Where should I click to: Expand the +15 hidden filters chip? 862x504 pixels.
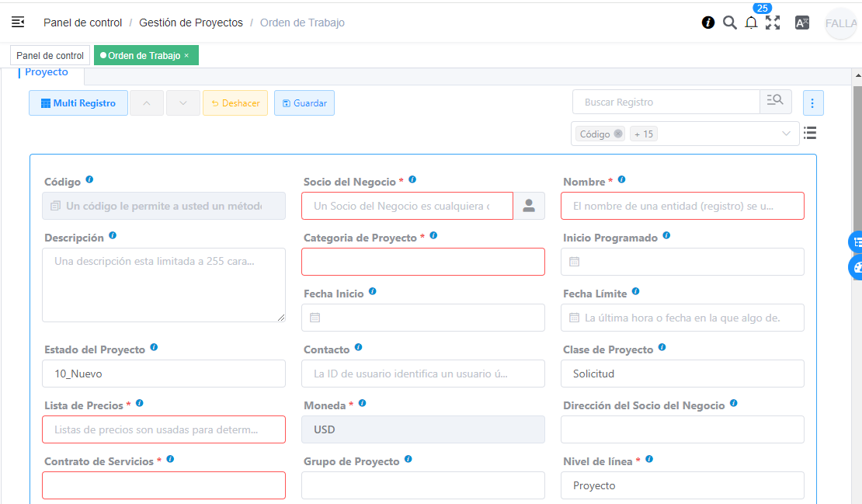pos(644,133)
